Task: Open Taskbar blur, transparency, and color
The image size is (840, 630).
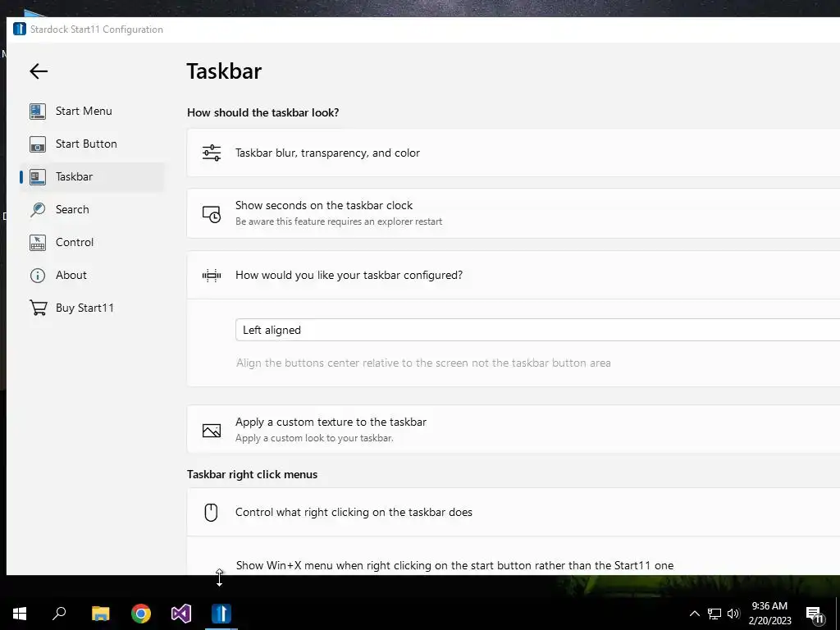Action: click(x=514, y=153)
